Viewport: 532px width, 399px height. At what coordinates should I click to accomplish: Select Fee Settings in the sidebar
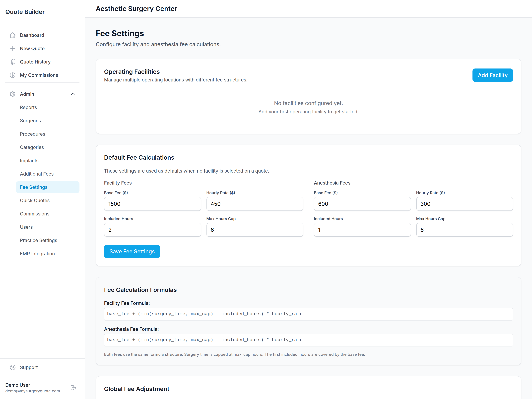tap(48, 187)
